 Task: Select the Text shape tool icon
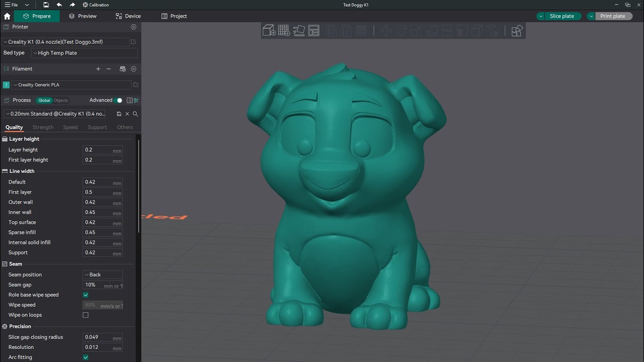[493, 31]
